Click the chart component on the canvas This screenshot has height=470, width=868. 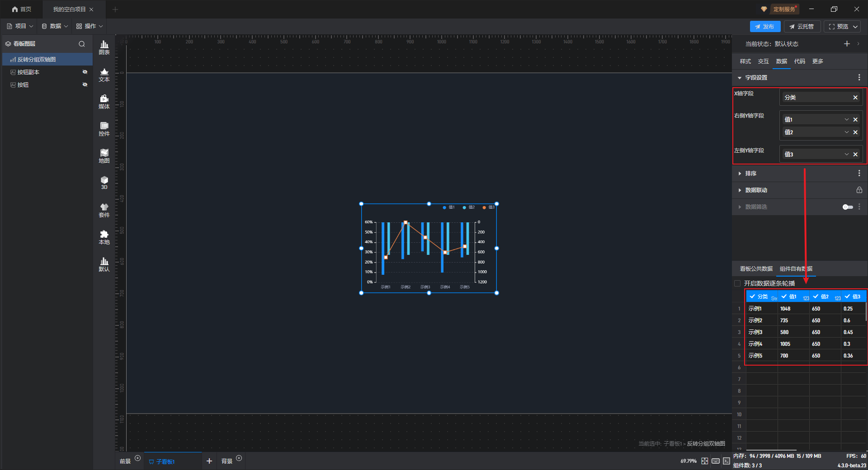point(429,248)
